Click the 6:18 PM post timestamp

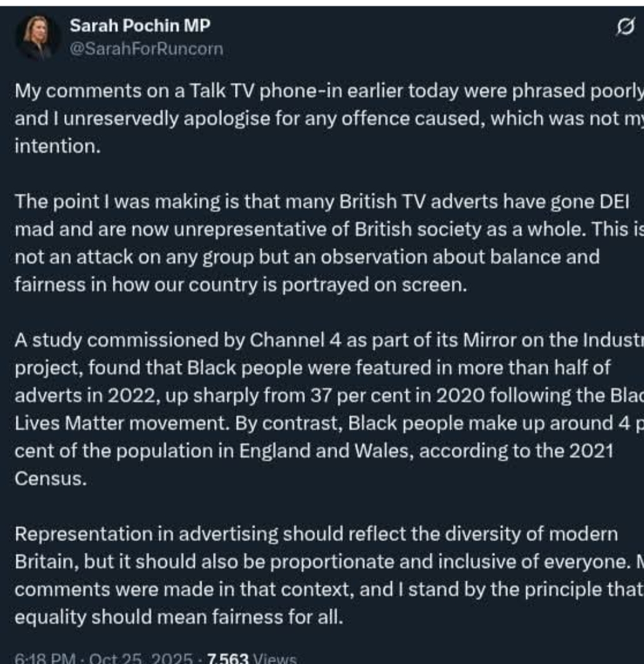click(38, 658)
